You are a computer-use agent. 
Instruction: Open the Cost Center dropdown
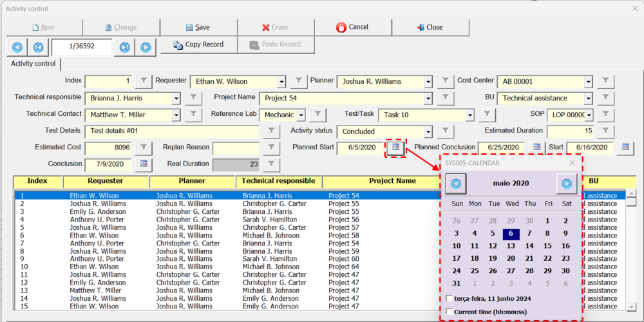click(588, 82)
